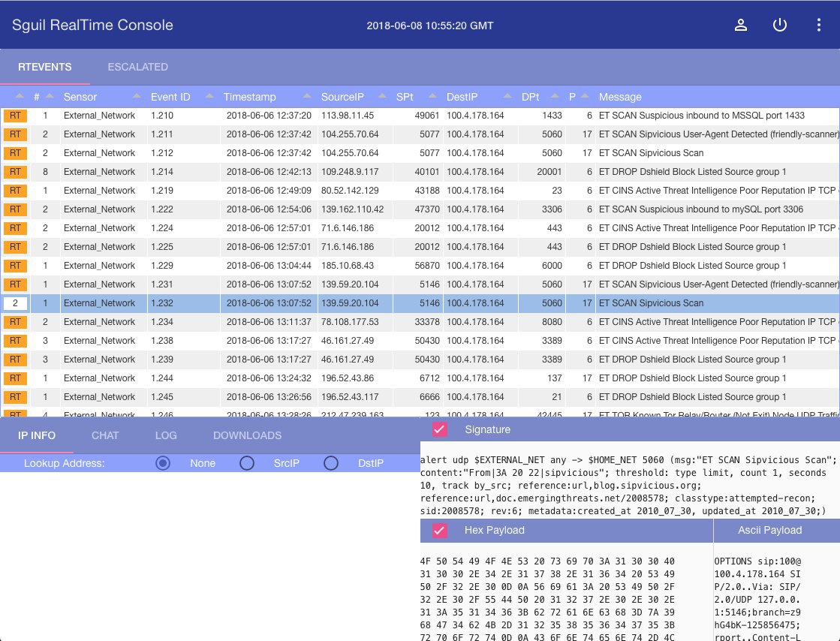The image size is (840, 641).
Task: Select source IP 113.98.11.45
Action: [348, 116]
